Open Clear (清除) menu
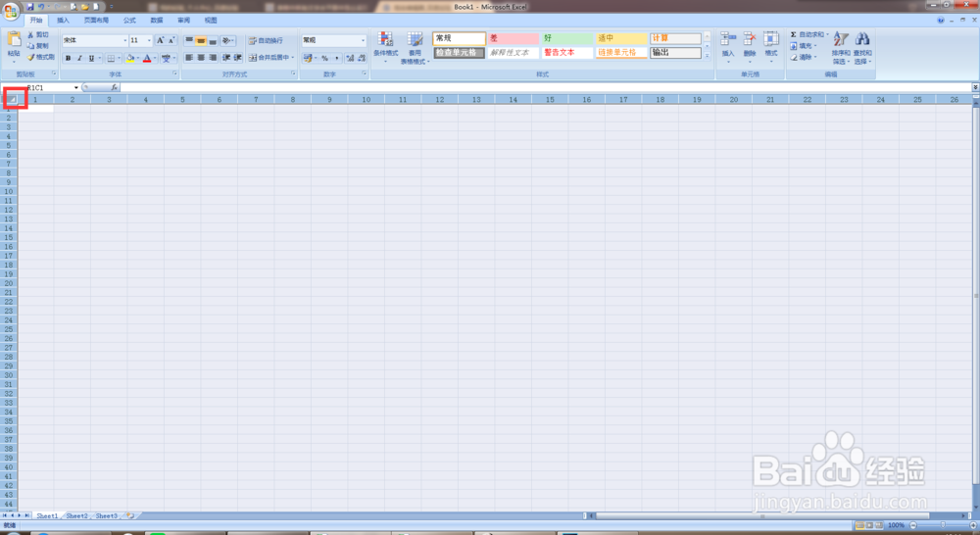This screenshot has width=980, height=535. pos(804,58)
